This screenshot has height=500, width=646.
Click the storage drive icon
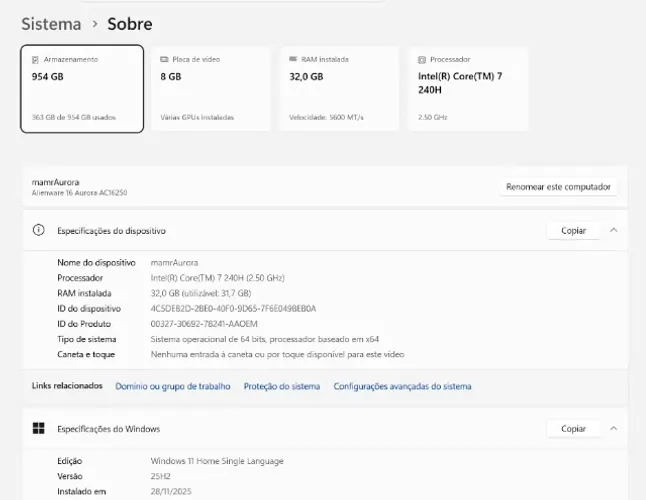tap(35, 60)
